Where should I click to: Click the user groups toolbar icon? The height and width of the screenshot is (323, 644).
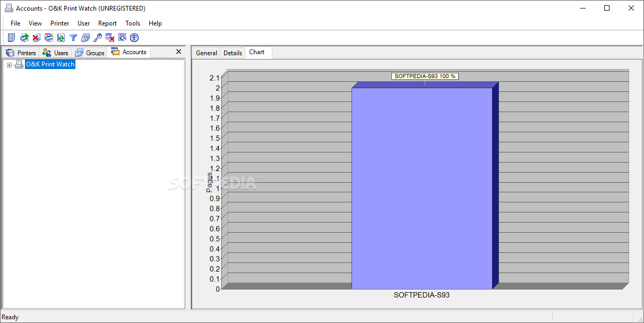click(x=85, y=38)
